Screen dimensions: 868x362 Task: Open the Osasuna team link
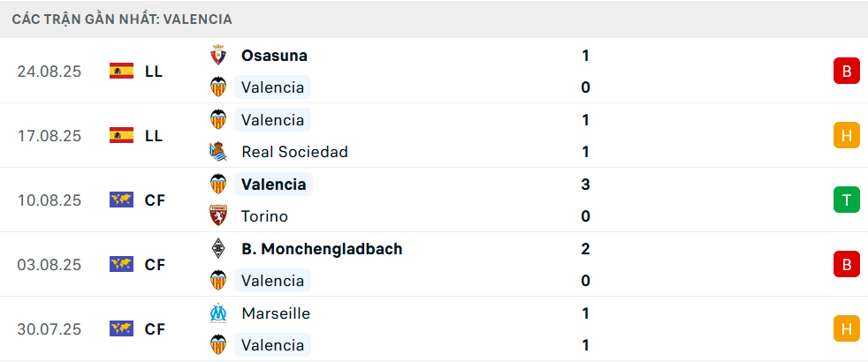(274, 56)
